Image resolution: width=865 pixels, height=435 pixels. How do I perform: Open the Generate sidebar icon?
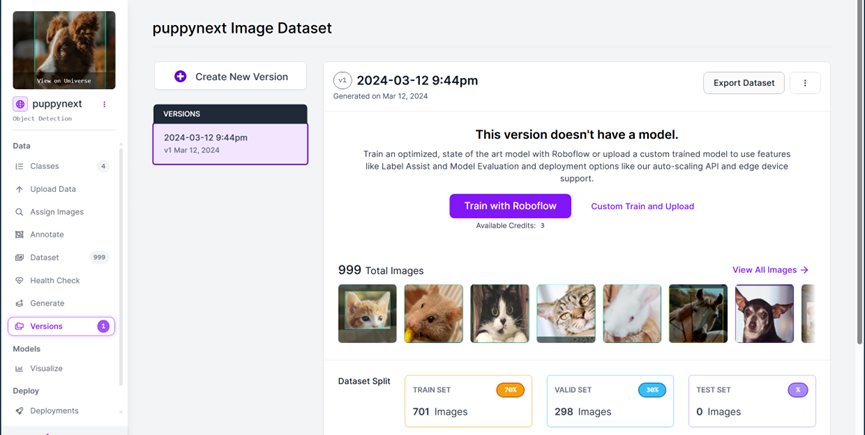coord(19,303)
